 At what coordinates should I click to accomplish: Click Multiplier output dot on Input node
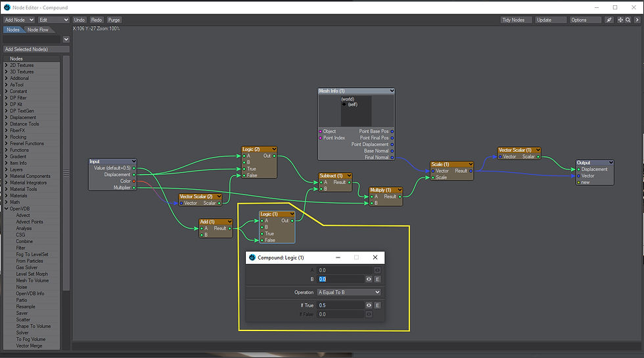(x=134, y=188)
